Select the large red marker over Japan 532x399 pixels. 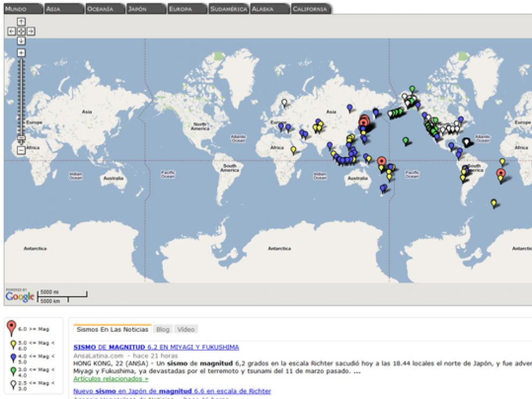tap(364, 122)
